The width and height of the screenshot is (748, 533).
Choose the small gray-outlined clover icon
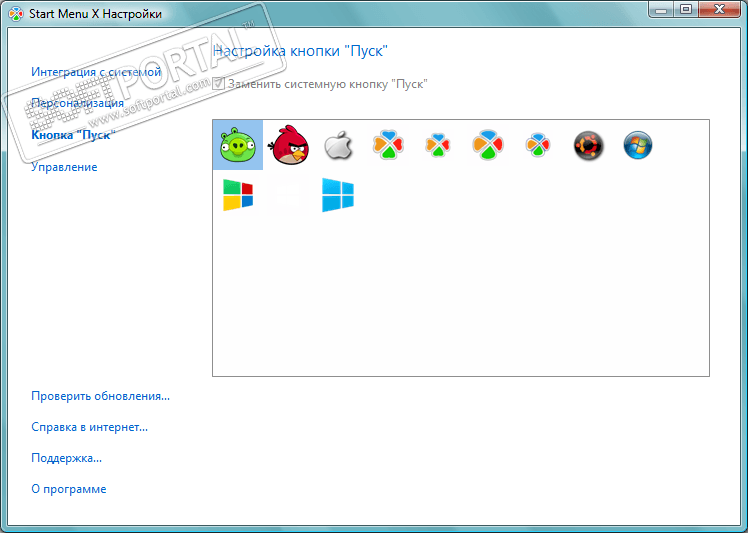pyautogui.click(x=538, y=145)
